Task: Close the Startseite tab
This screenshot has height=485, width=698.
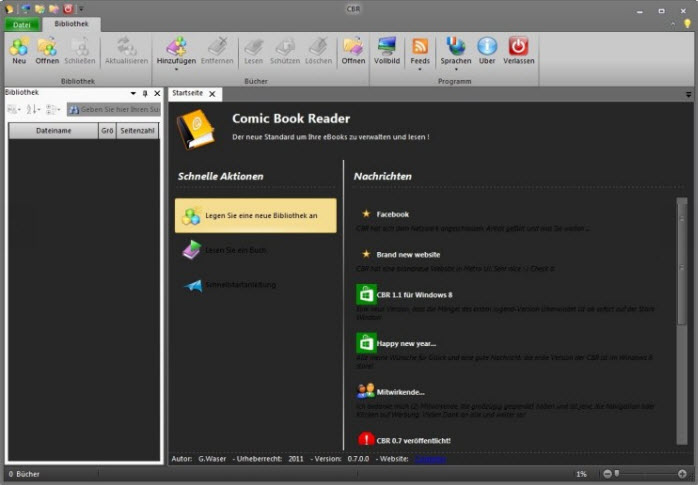Action: coord(212,94)
